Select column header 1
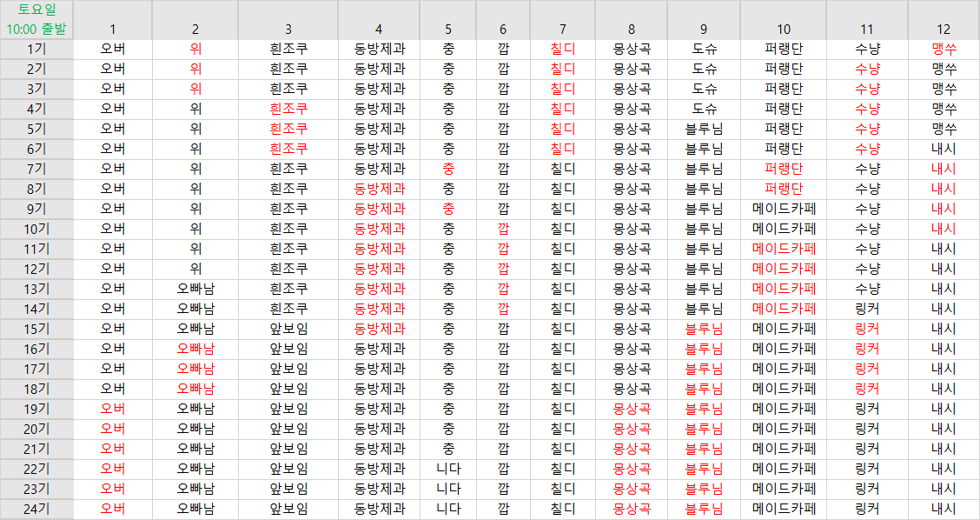980x520 pixels. pyautogui.click(x=113, y=29)
